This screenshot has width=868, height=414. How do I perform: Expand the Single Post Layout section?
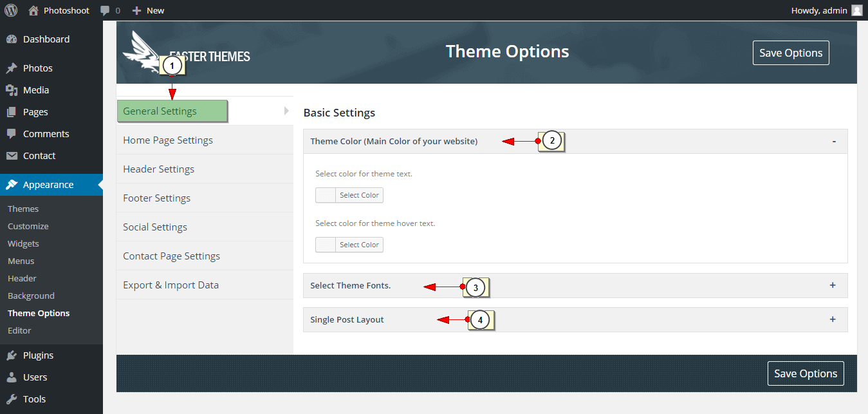click(x=833, y=319)
